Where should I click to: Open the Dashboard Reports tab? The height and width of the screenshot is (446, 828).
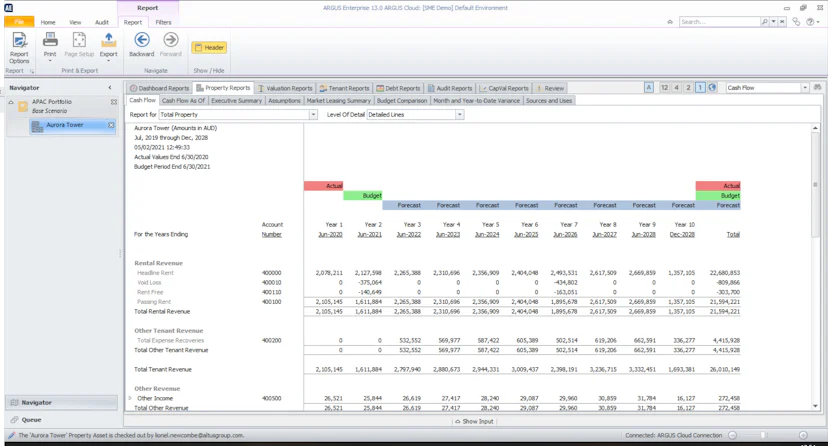(159, 88)
